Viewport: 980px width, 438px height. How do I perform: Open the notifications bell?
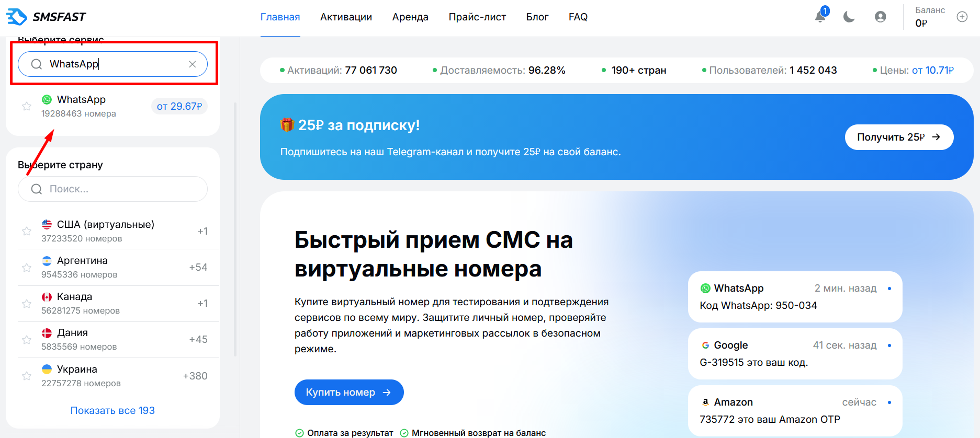pos(820,17)
